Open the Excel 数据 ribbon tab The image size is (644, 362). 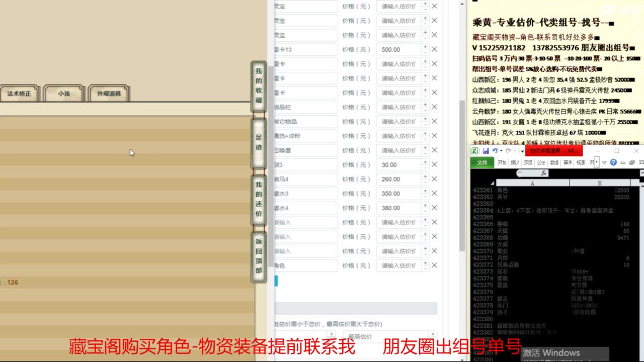click(x=554, y=162)
